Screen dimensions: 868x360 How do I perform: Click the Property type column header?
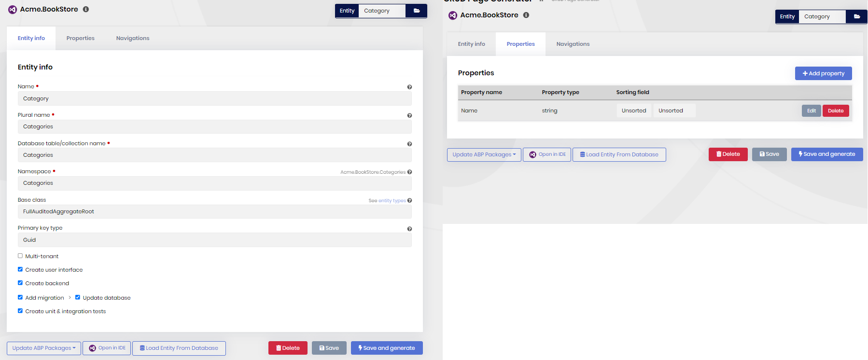coord(560,92)
